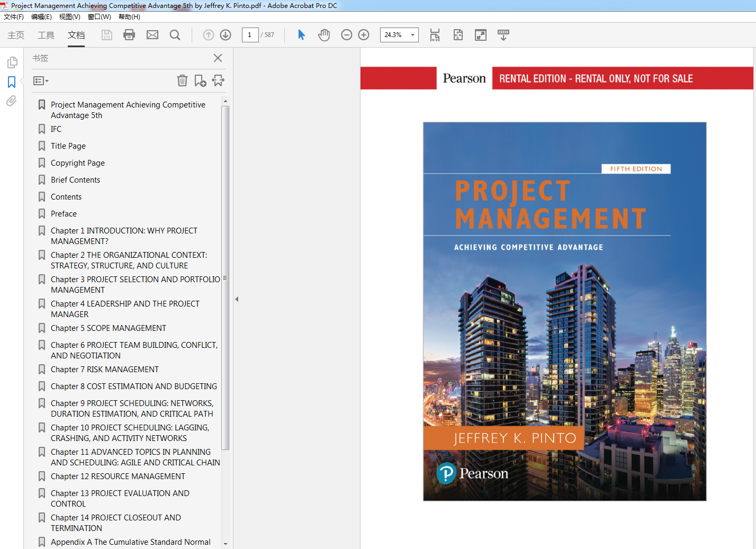Go to next page arrow
756x549 pixels.
tap(226, 35)
